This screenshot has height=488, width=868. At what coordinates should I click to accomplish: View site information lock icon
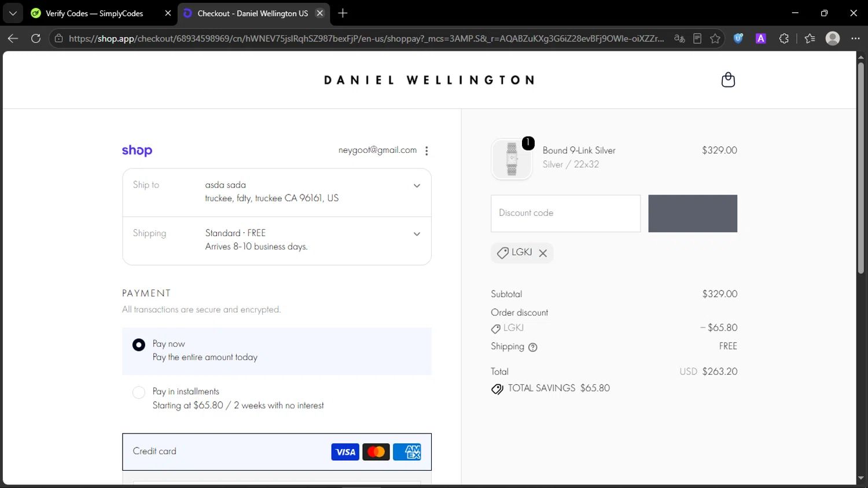coord(58,38)
